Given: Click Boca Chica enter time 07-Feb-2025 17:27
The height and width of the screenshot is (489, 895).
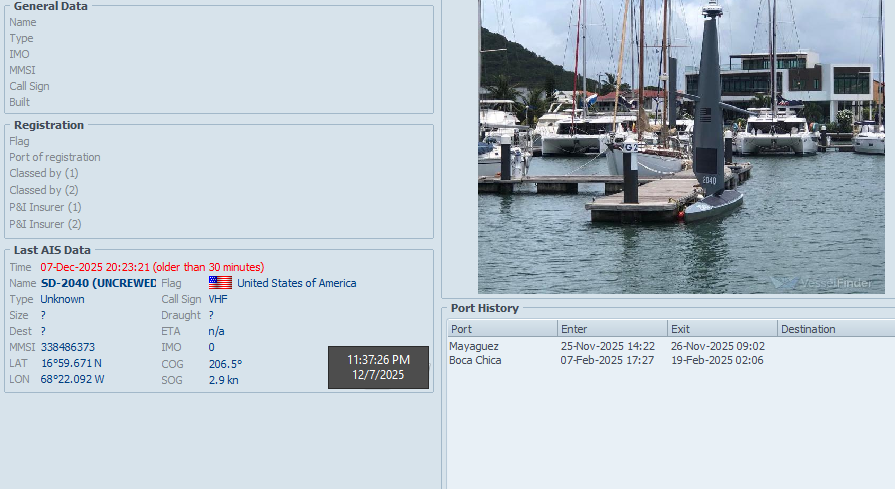Looking at the screenshot, I should (607, 361).
